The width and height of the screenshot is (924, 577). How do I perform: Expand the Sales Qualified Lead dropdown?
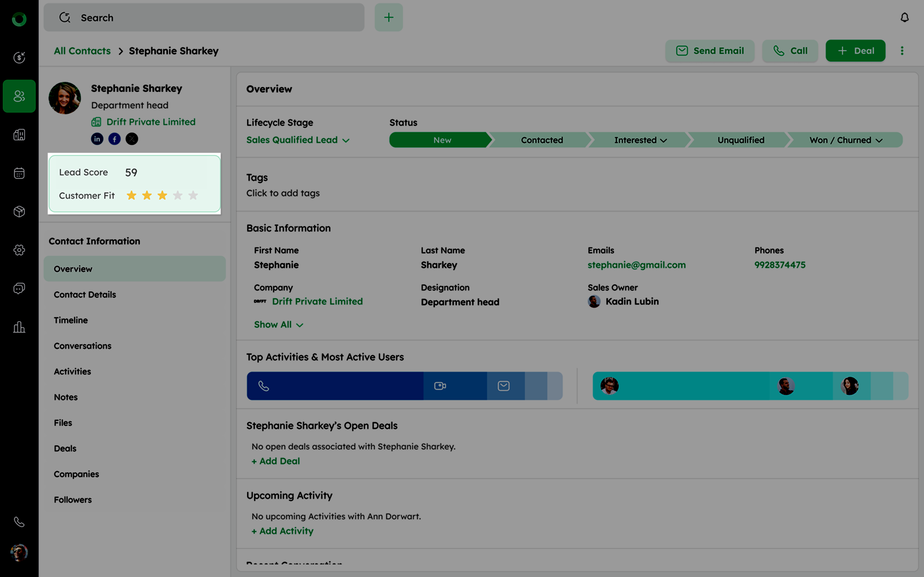(298, 140)
